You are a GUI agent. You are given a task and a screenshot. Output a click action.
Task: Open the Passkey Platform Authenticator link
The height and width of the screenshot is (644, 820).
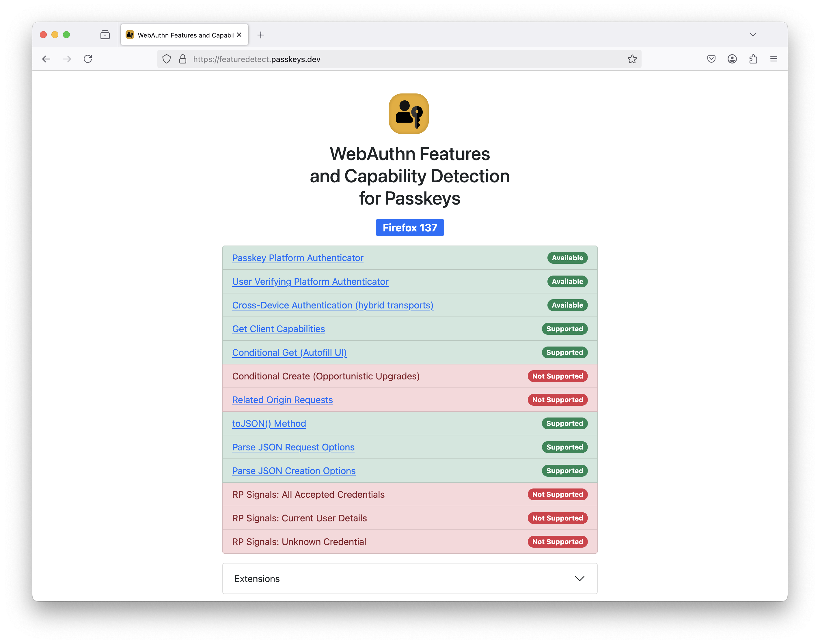click(298, 258)
